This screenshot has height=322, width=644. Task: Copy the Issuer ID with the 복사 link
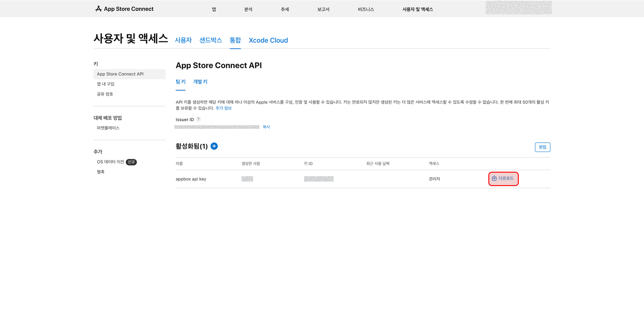pos(266,127)
